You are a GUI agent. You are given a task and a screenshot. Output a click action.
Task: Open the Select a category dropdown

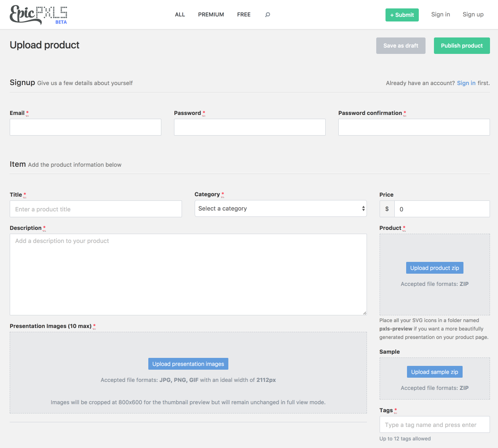point(281,208)
